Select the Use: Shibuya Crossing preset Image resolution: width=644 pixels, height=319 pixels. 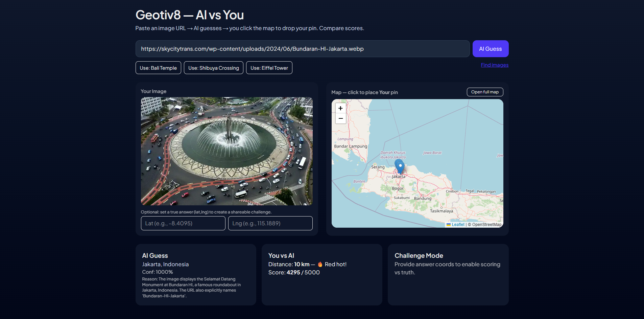click(x=213, y=68)
